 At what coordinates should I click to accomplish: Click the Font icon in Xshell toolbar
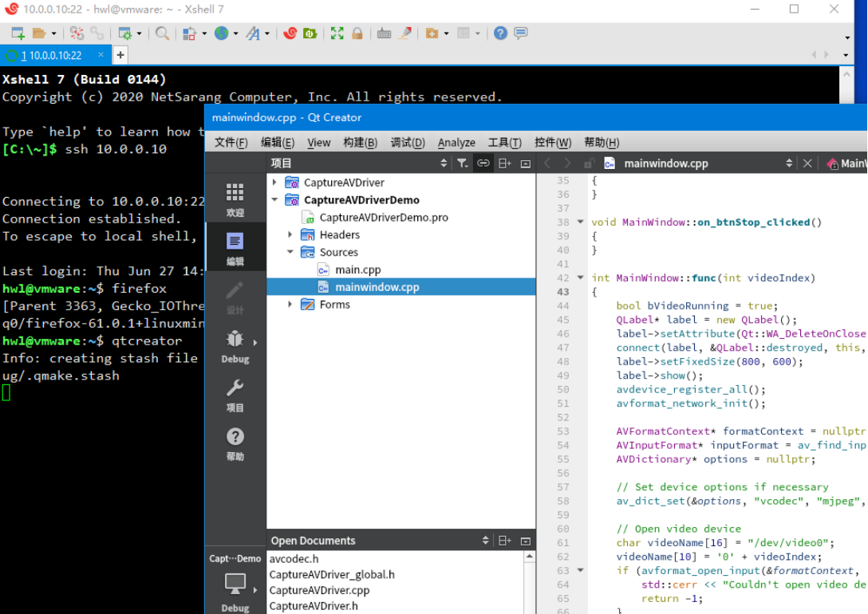pos(253,33)
